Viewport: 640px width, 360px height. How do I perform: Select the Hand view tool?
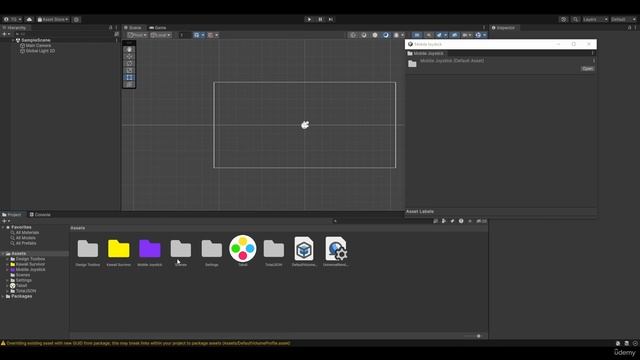tap(129, 49)
